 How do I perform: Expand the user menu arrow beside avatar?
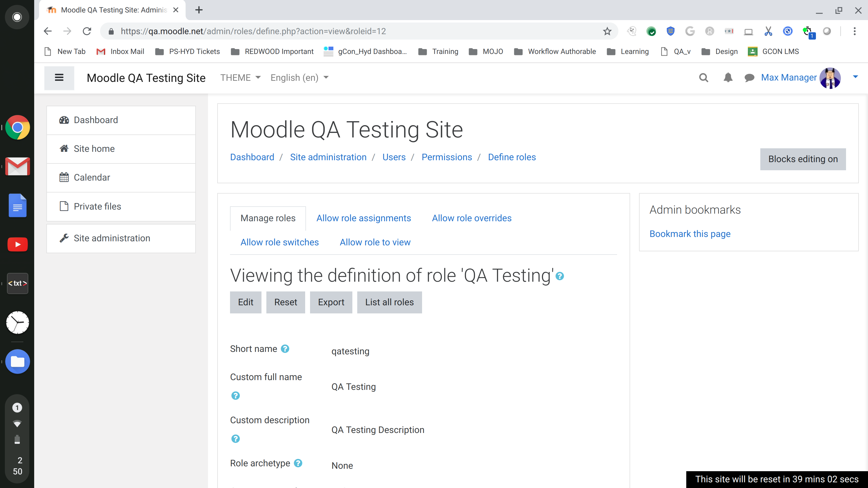click(x=855, y=77)
